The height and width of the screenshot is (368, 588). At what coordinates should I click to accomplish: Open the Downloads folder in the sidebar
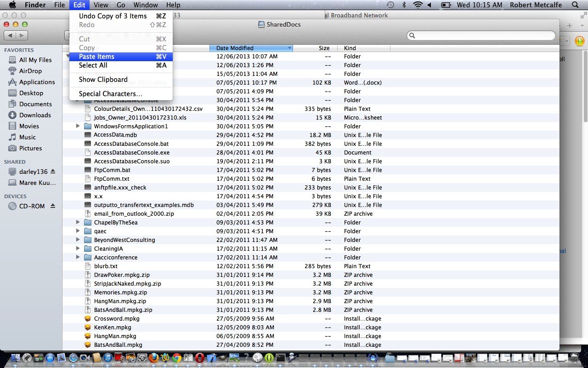pos(35,115)
